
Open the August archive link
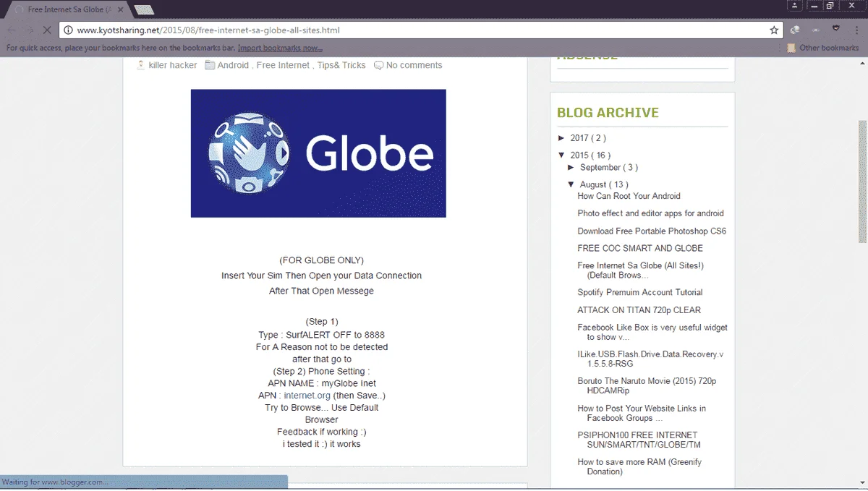point(593,184)
